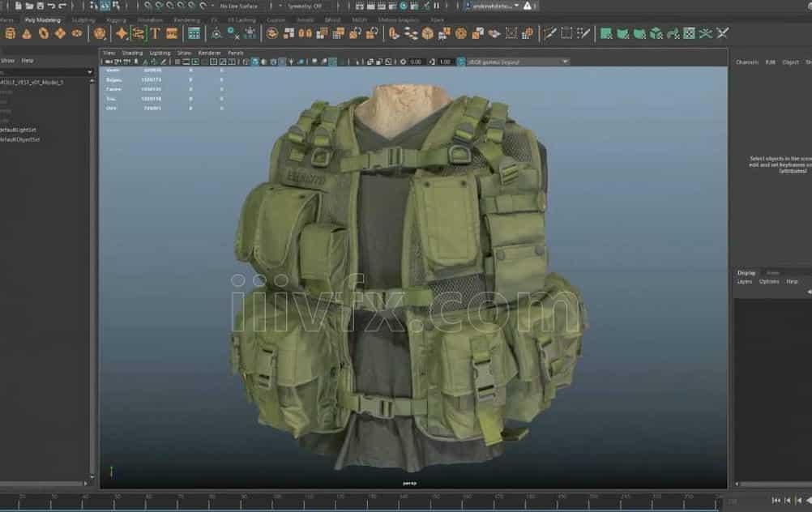This screenshot has width=812, height=512.
Task: Open the viewport renderer dropdown
Action: coord(518,62)
